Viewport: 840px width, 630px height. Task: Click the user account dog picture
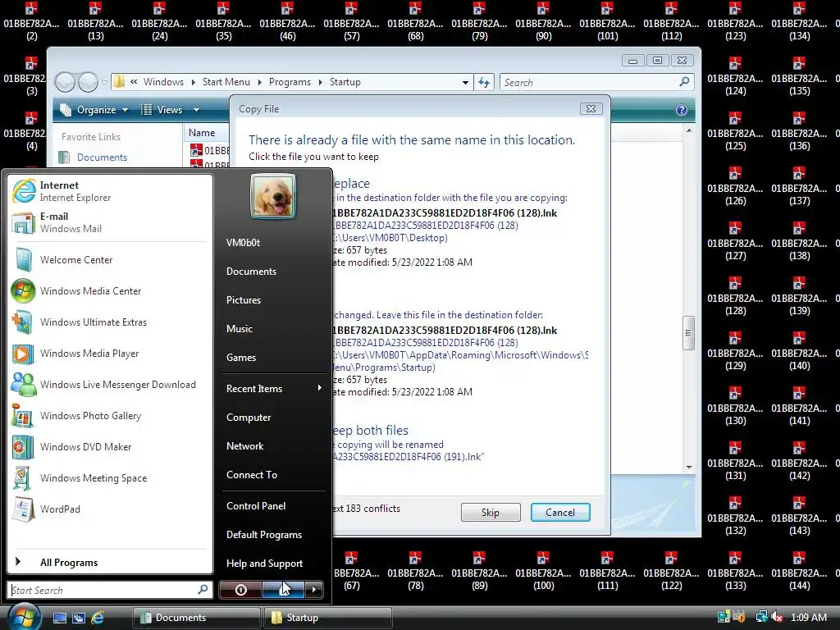coord(272,197)
